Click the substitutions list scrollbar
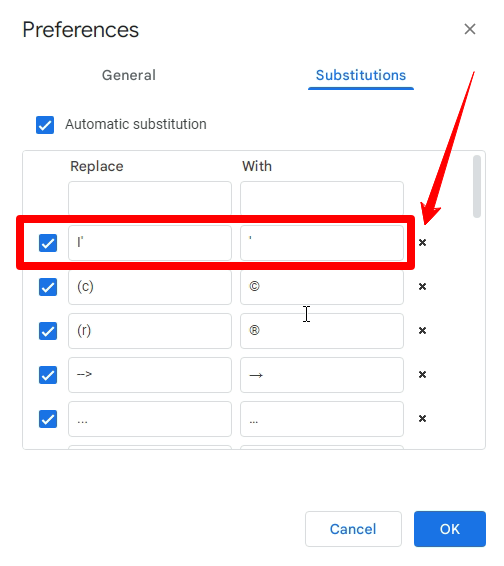Viewport: 504px width, 566px height. tap(477, 186)
